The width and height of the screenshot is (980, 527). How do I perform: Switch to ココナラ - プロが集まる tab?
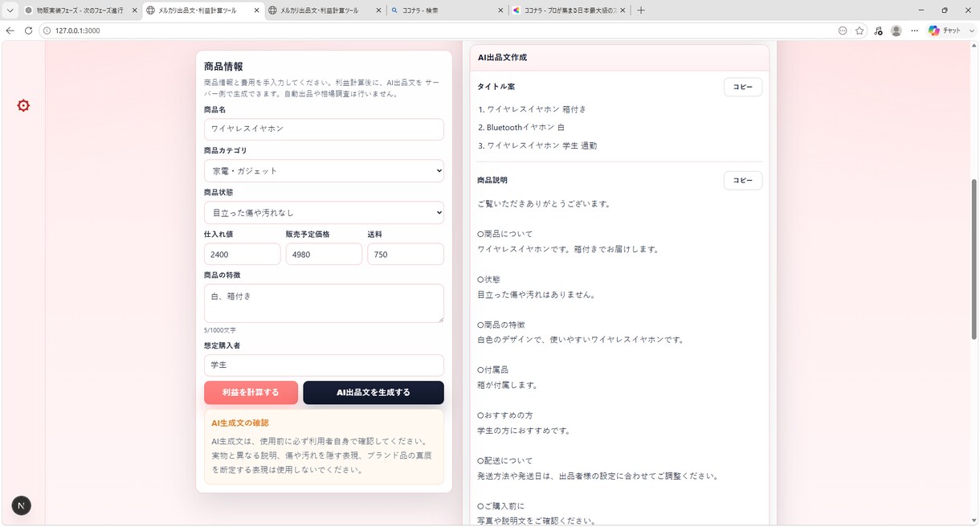[x=569, y=10]
